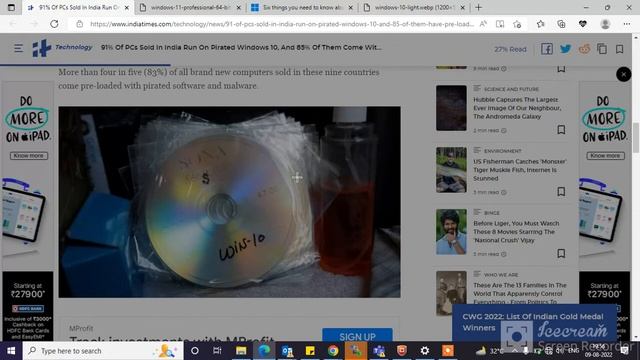Screen dimensions: 640x360
Task: Open the Edge profile avatar
Action: (605, 24)
